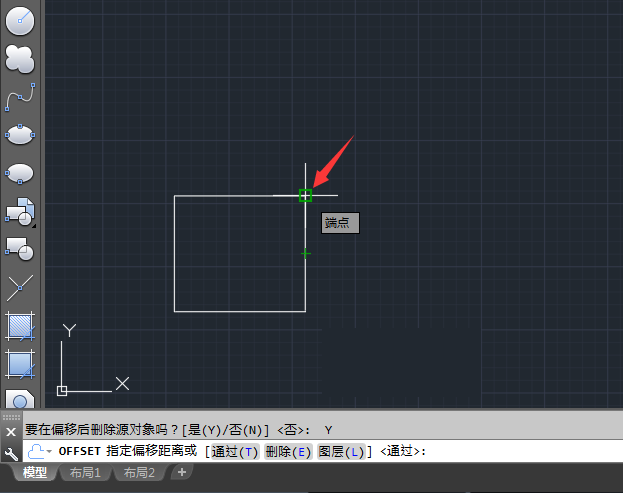This screenshot has height=493, width=623.
Task: Select the Hatch tool icon
Action: (x=20, y=326)
